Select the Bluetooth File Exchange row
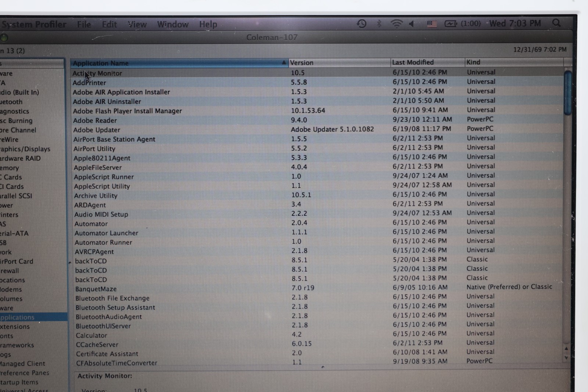 pyautogui.click(x=317, y=297)
